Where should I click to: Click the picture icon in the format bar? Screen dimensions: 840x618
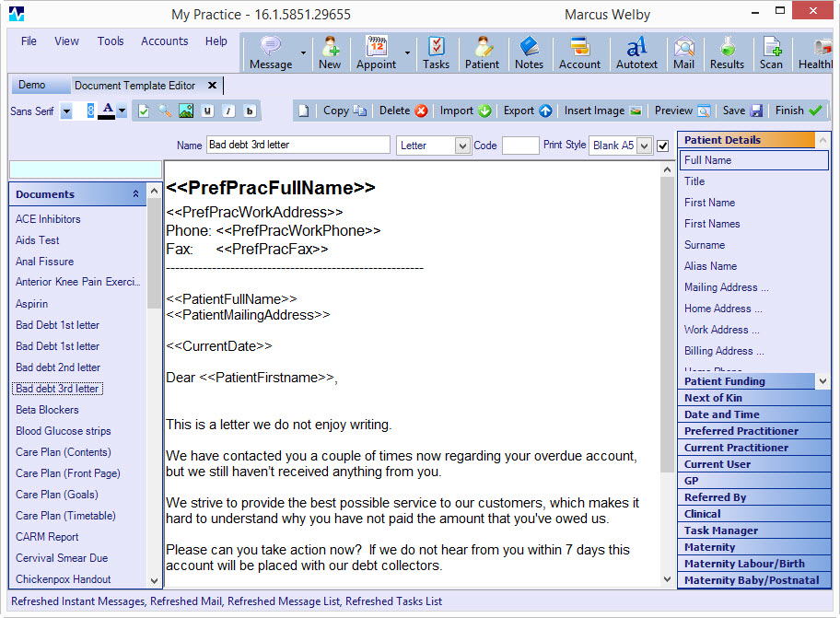click(186, 111)
